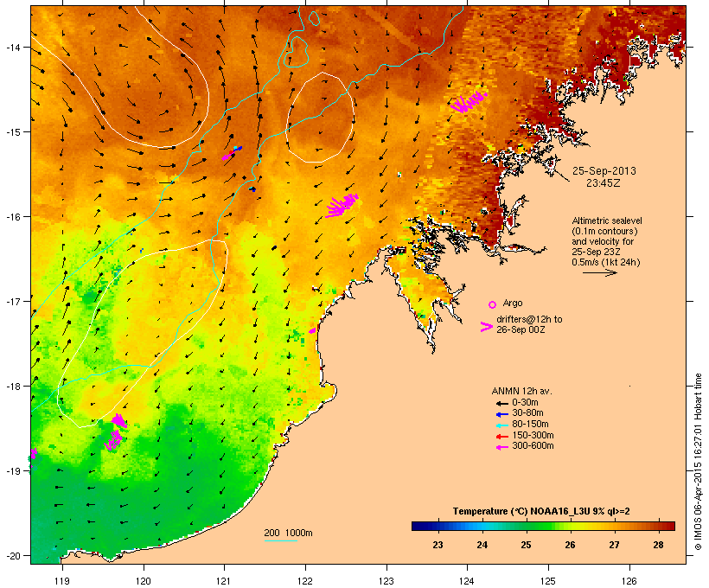Viewport: 709px width, 588px height.
Task: Click the latitude axis label -14
Action: point(12,48)
